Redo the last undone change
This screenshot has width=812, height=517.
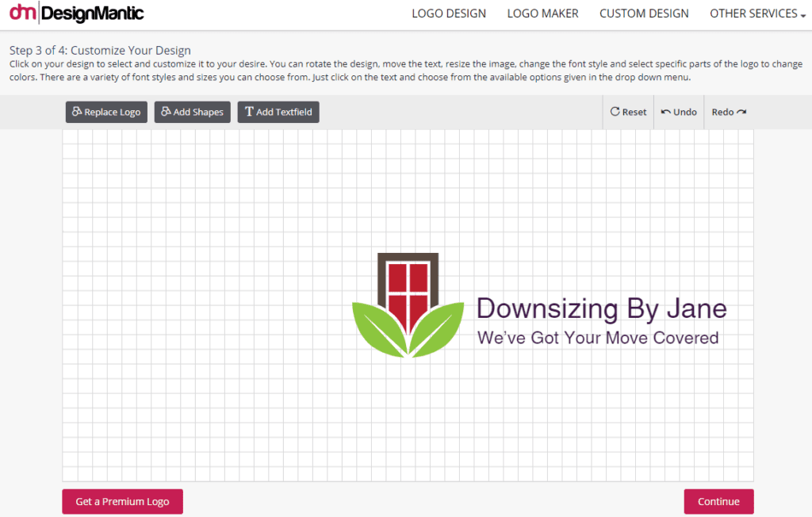[729, 112]
